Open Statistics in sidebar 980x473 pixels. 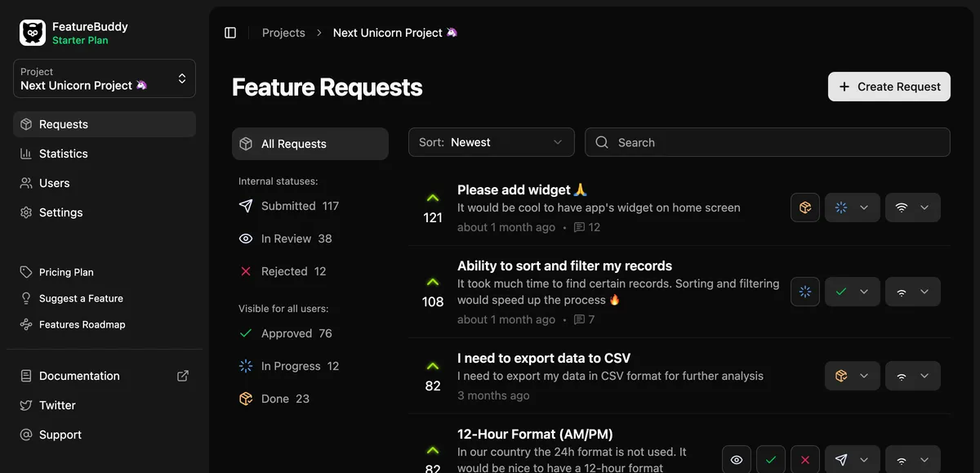pyautogui.click(x=64, y=154)
